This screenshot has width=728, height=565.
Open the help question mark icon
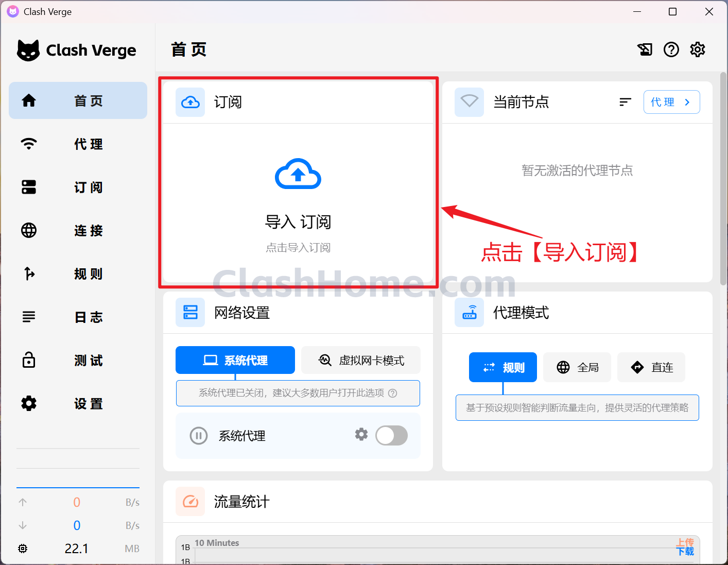coord(671,49)
